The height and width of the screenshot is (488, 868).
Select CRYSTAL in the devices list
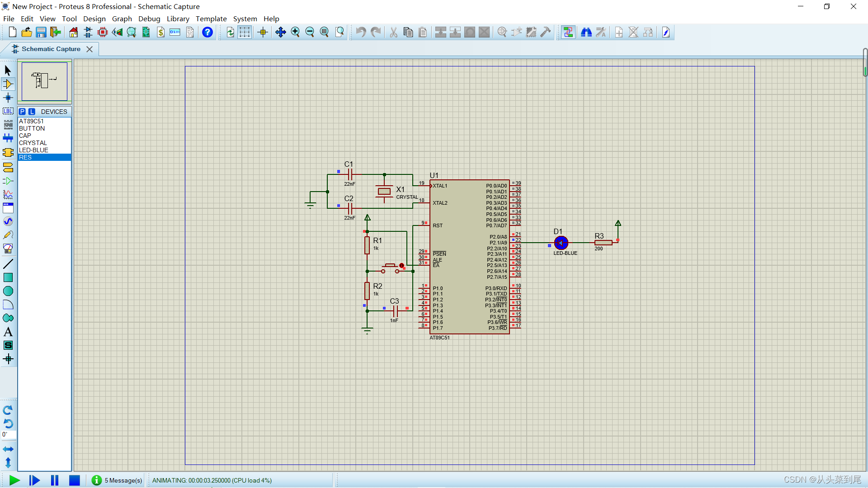pyautogui.click(x=44, y=143)
